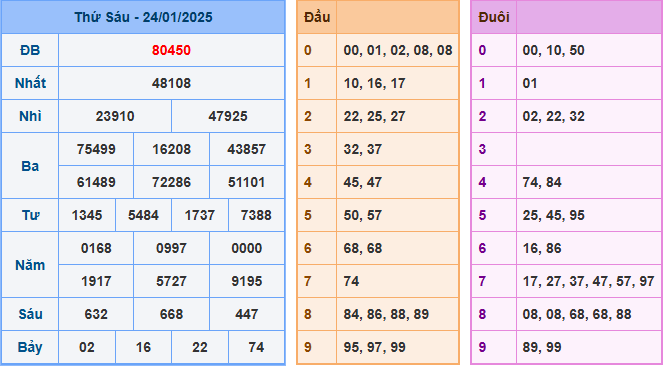Click the Năm number 5727

click(x=171, y=281)
